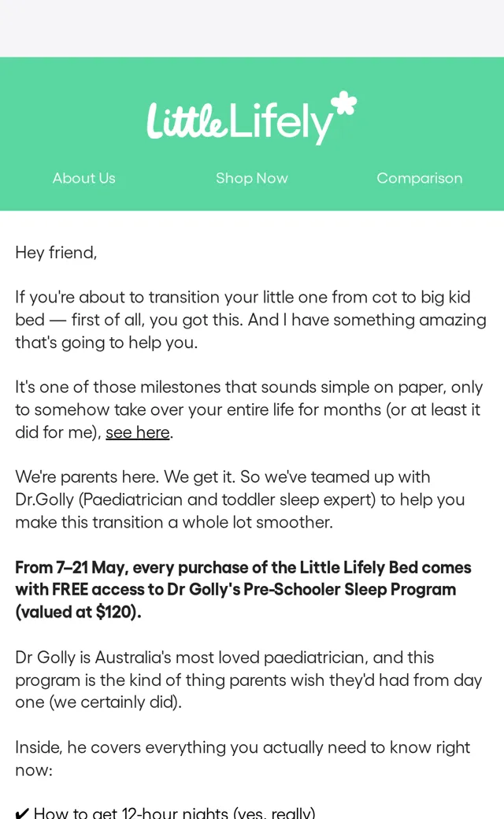Click the paragraph starting "Dr Golly is Australia's"
This screenshot has height=819, width=504.
point(249,680)
